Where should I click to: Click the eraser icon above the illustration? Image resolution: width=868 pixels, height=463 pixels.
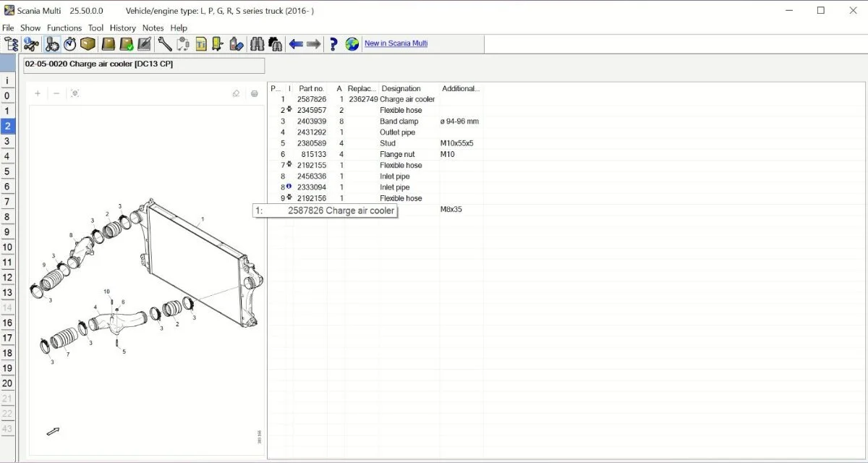(236, 93)
